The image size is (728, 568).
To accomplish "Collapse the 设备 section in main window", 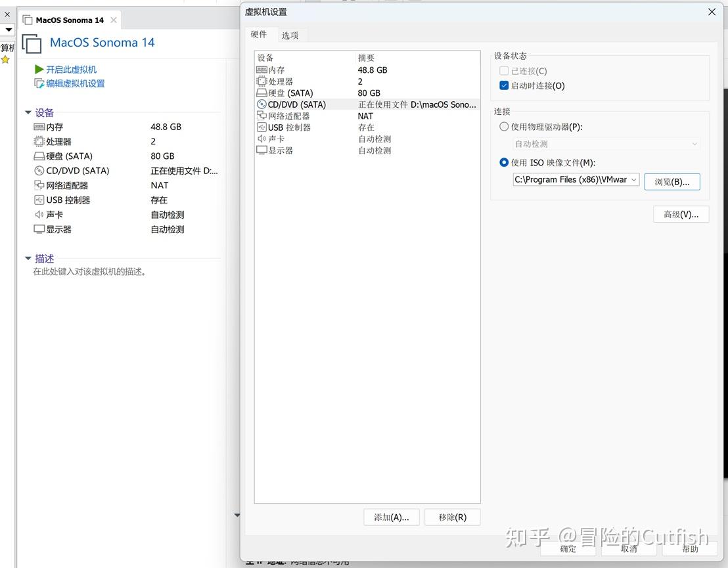I will (28, 112).
